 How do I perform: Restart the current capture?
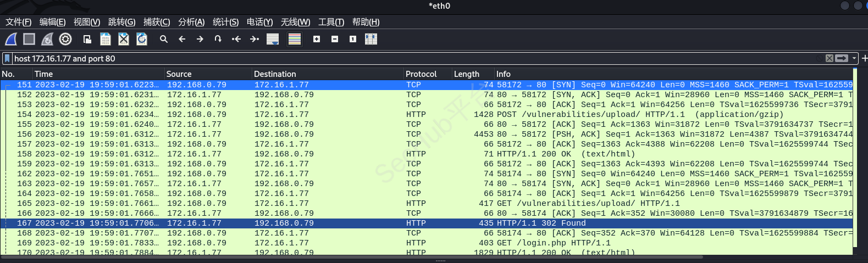click(x=47, y=39)
